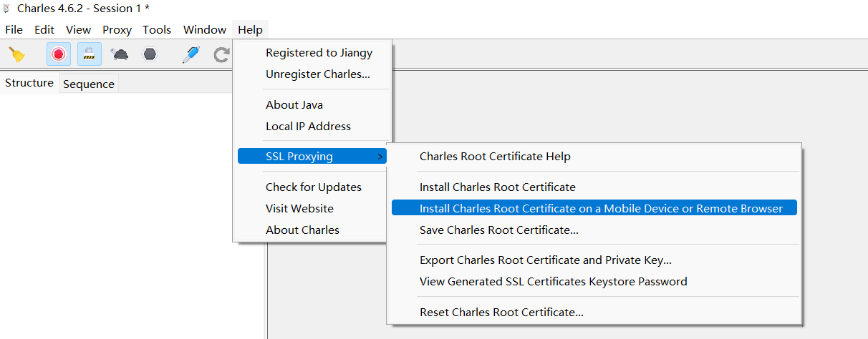Open the View menu

[78, 29]
